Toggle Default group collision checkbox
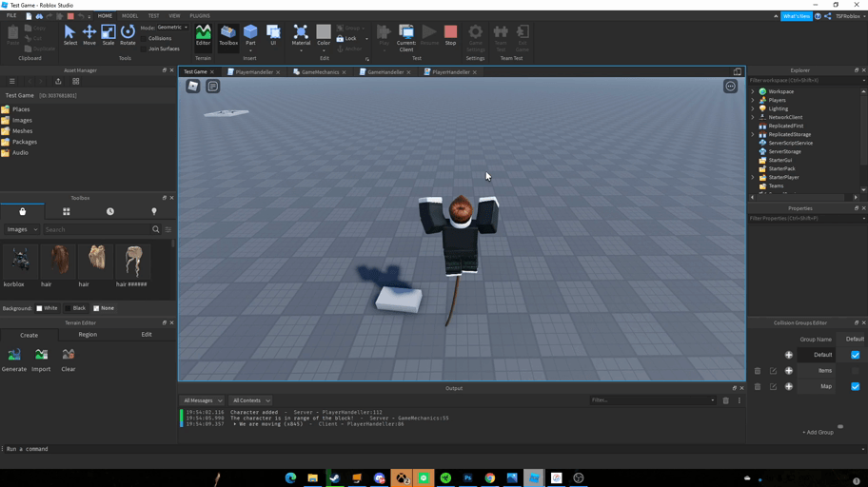Screen dimensions: 868x487 [x=856, y=355]
